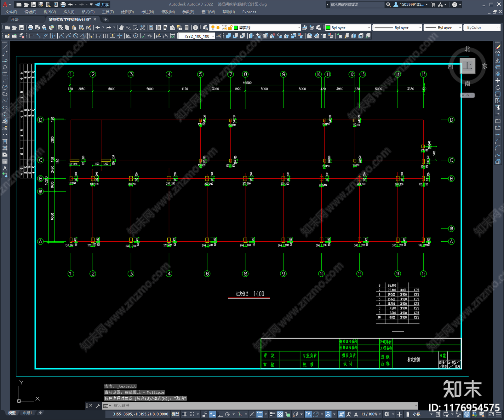Open the annotation scale 1:1 / 100% dropdown
This screenshot has height=420, width=504.
(x=371, y=414)
